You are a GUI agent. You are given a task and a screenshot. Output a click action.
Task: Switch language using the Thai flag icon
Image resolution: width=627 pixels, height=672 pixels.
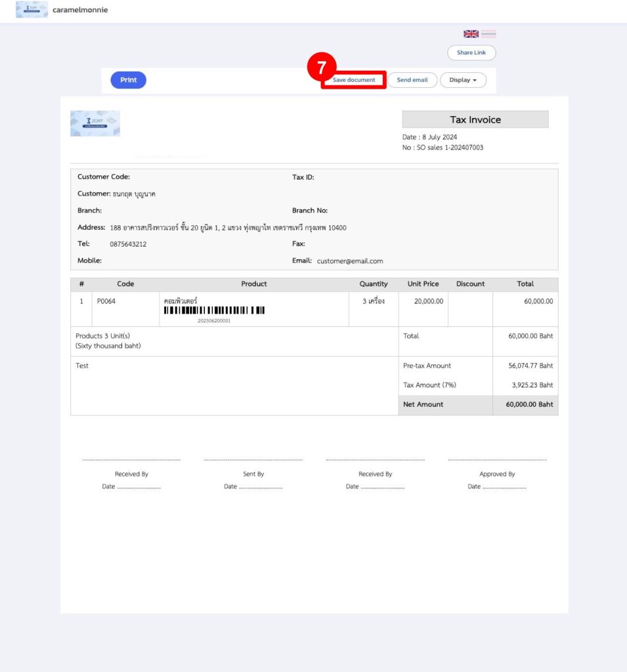tap(488, 33)
